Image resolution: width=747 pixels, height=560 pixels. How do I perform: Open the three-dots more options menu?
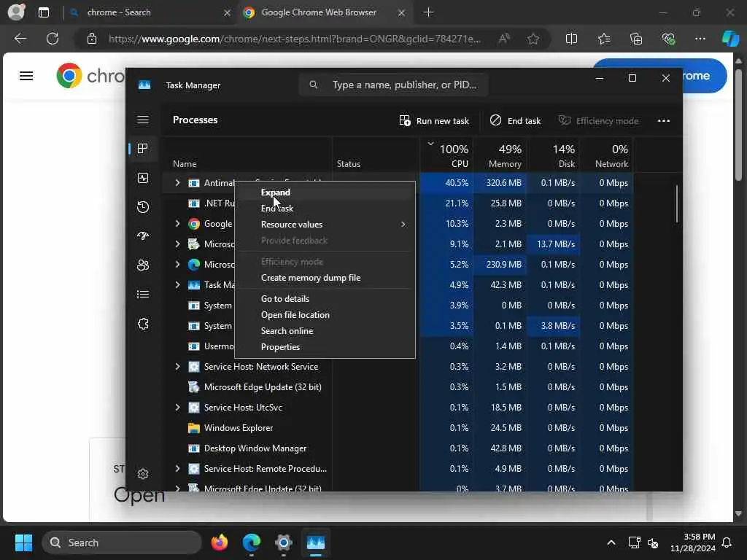click(x=664, y=121)
